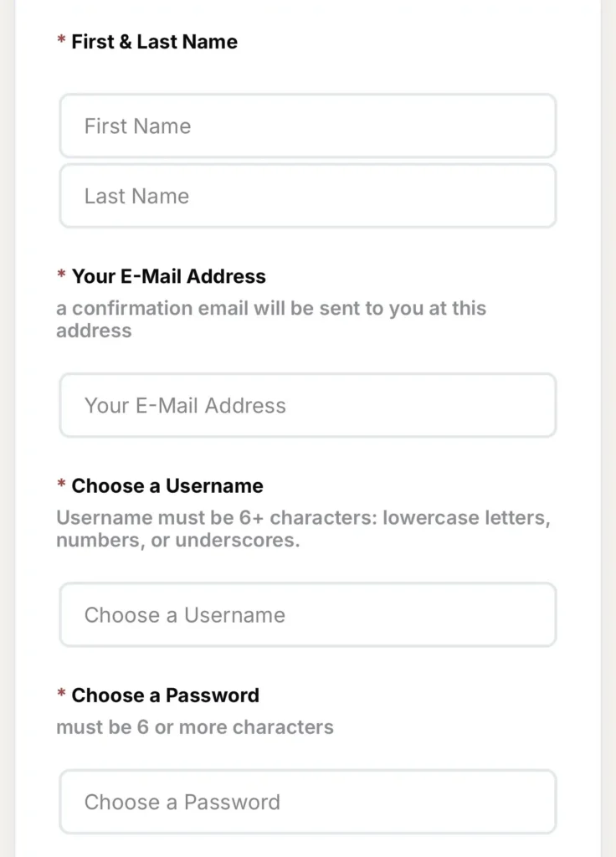
Task: Place cursor on the "Last Name" placeholder text
Action: pos(136,196)
